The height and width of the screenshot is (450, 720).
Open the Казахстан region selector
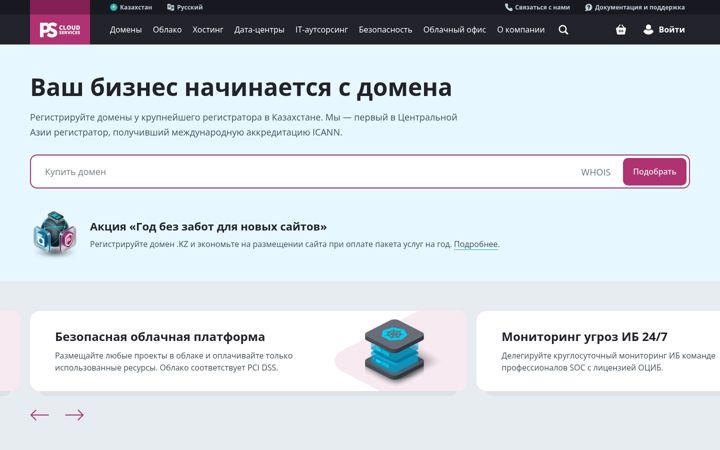131,7
